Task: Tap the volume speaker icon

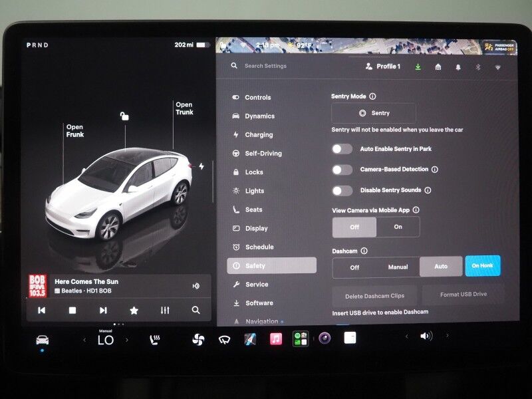Action: click(426, 336)
